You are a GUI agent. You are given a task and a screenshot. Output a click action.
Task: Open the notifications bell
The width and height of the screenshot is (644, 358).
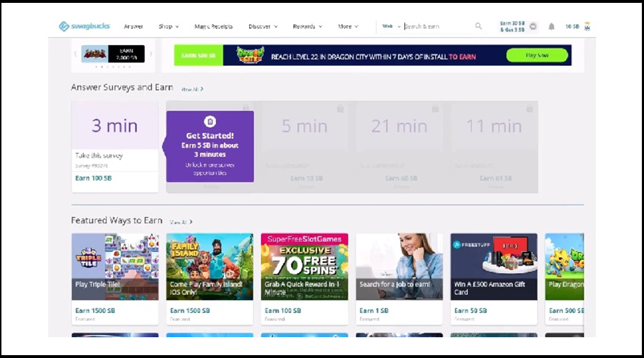[x=552, y=26]
